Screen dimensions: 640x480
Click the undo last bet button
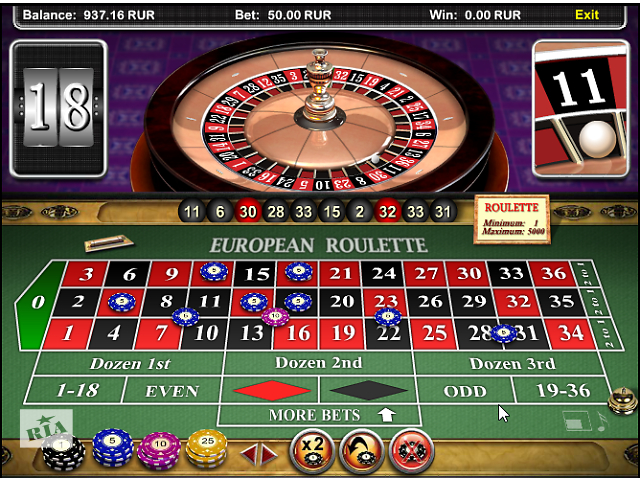362,451
